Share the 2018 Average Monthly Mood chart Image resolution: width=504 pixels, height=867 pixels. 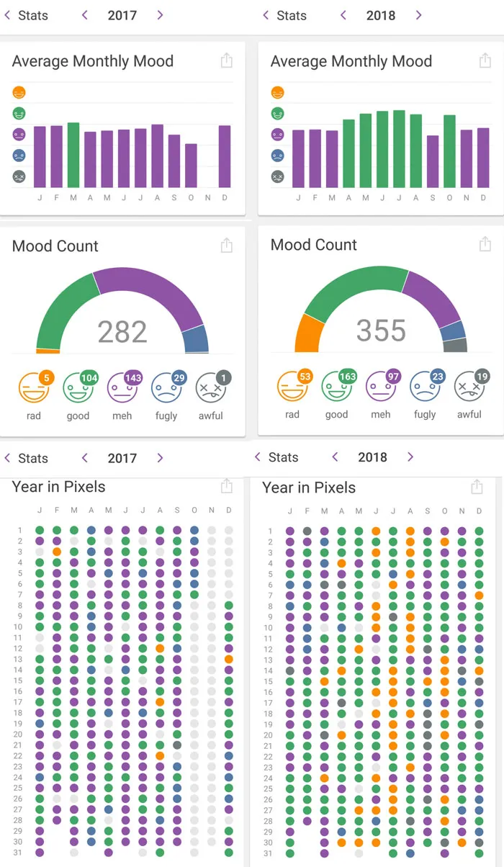(x=485, y=60)
